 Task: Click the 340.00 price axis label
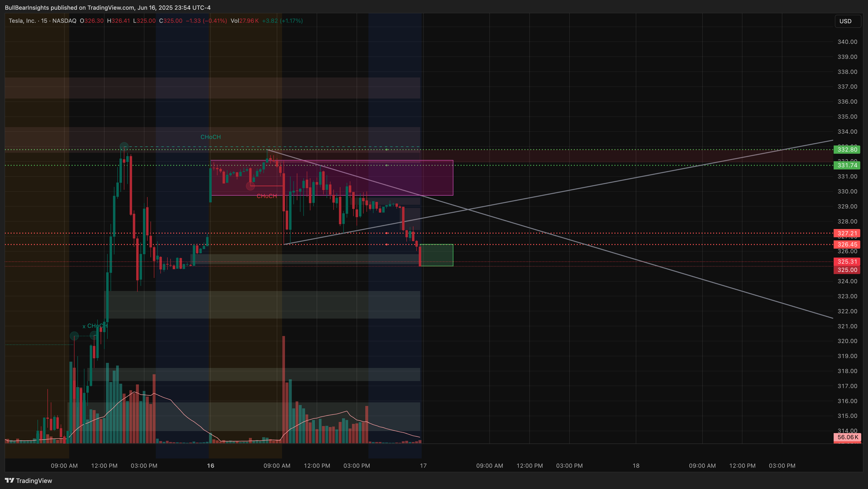pyautogui.click(x=847, y=42)
